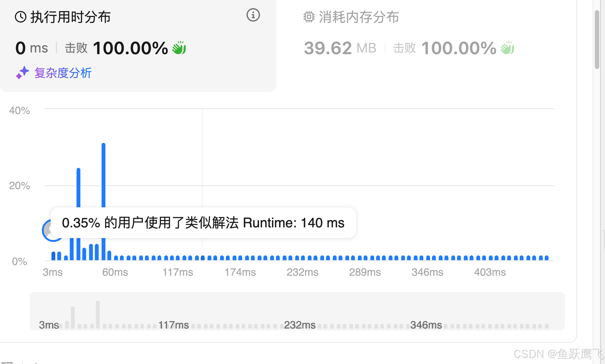Image resolution: width=605 pixels, height=364 pixels.
Task: Click the mini range chart at 346ms
Action: 426,325
